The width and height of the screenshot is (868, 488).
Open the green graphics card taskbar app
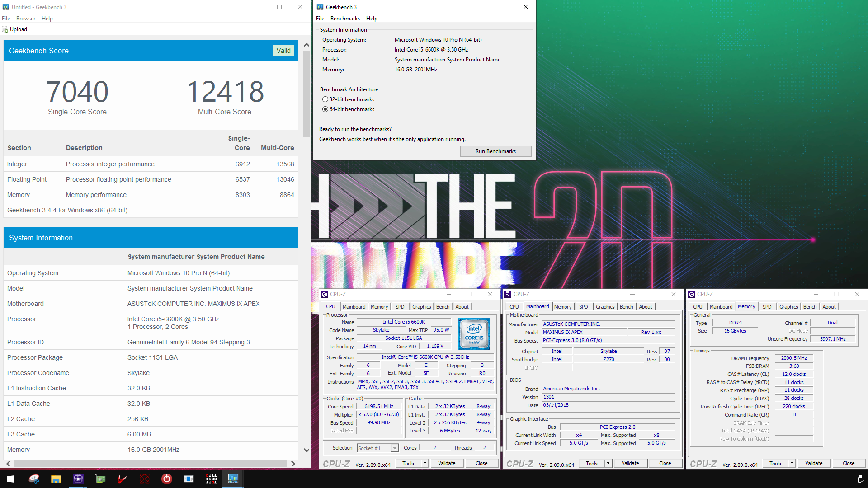[100, 479]
